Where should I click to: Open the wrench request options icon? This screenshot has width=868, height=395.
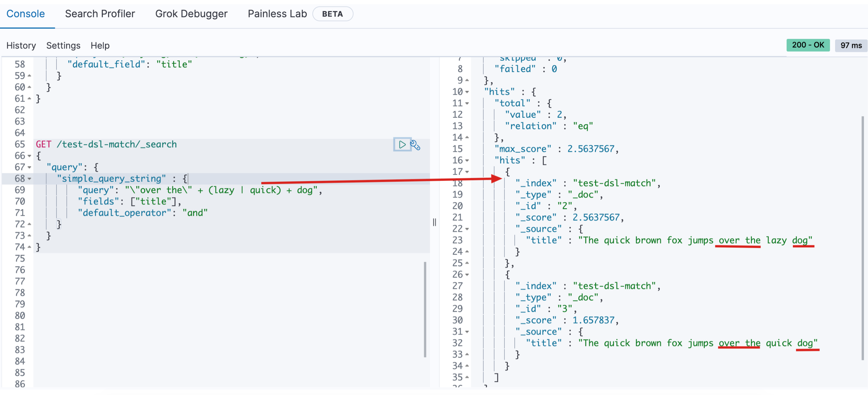[x=415, y=145]
